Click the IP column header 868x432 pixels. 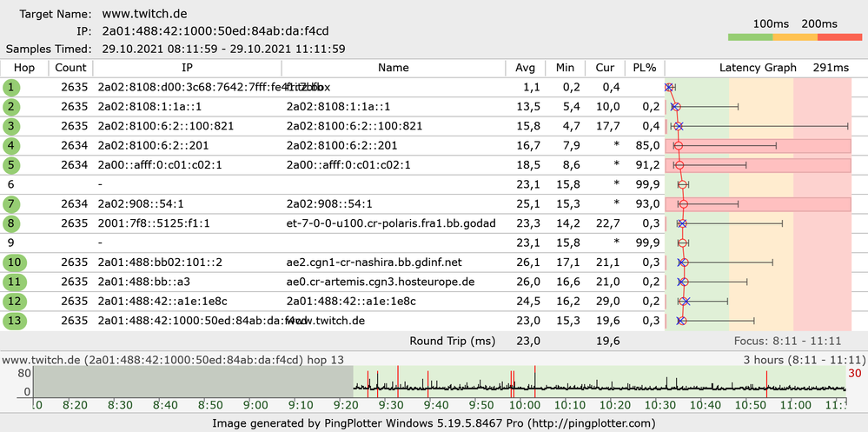click(187, 68)
